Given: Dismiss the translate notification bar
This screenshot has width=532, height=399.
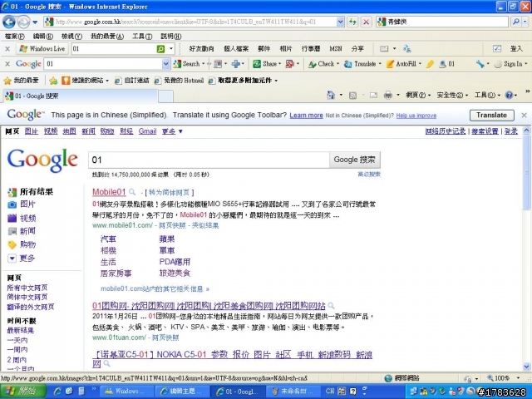Looking at the screenshot, I should click(525, 116).
